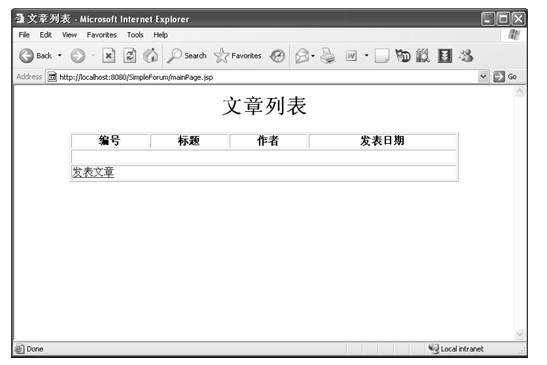Click the Discuss note icon
Screen dimensions: 547x365
point(382,56)
